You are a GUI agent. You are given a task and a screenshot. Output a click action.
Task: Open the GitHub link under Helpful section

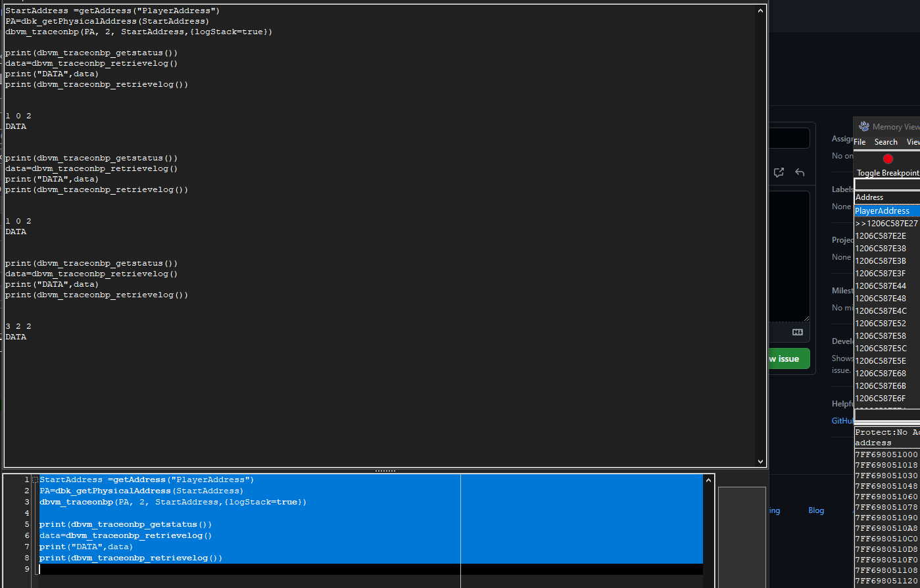842,420
